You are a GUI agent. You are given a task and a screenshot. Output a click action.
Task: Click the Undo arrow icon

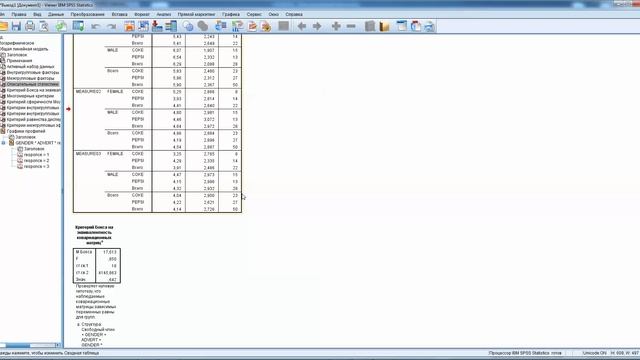(96, 27)
